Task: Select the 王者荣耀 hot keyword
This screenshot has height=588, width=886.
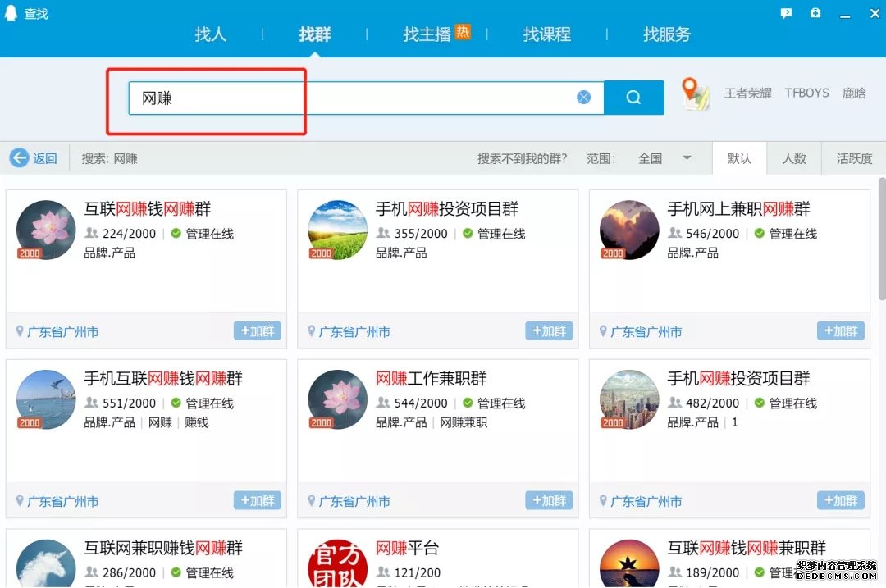Action: (747, 93)
